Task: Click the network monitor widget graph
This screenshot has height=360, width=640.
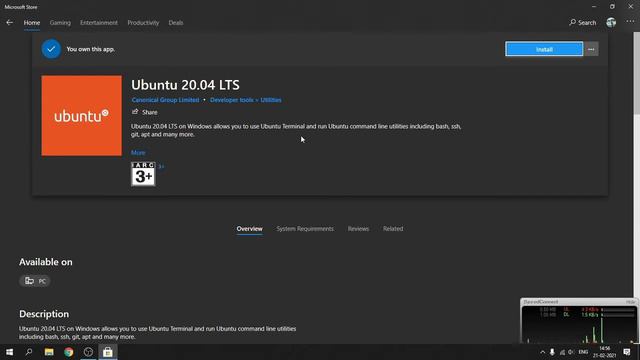Action: click(579, 324)
